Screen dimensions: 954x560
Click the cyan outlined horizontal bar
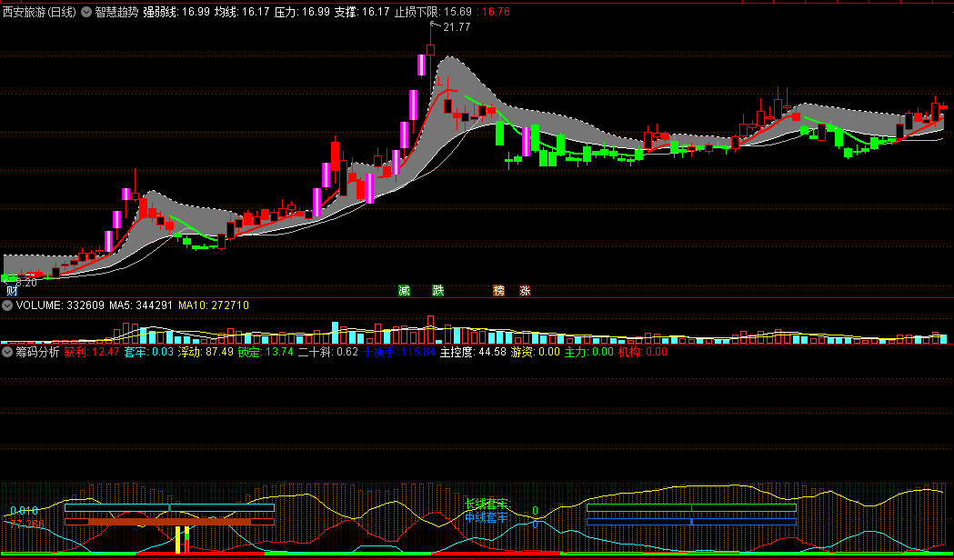[170, 507]
